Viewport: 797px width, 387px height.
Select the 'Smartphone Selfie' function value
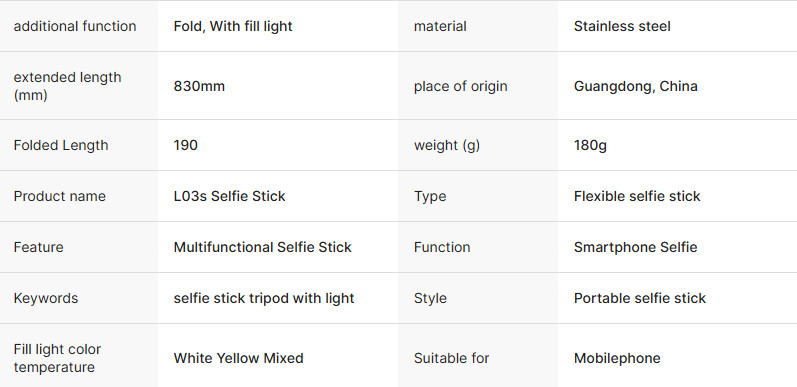[636, 247]
